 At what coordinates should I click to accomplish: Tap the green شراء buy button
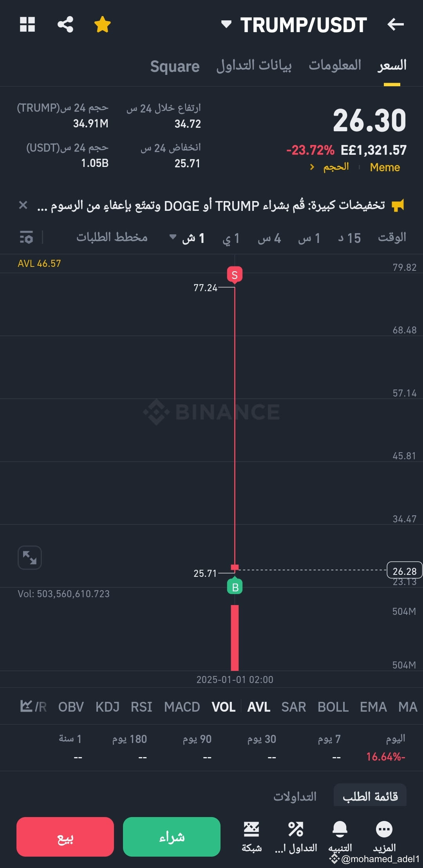coord(171,837)
